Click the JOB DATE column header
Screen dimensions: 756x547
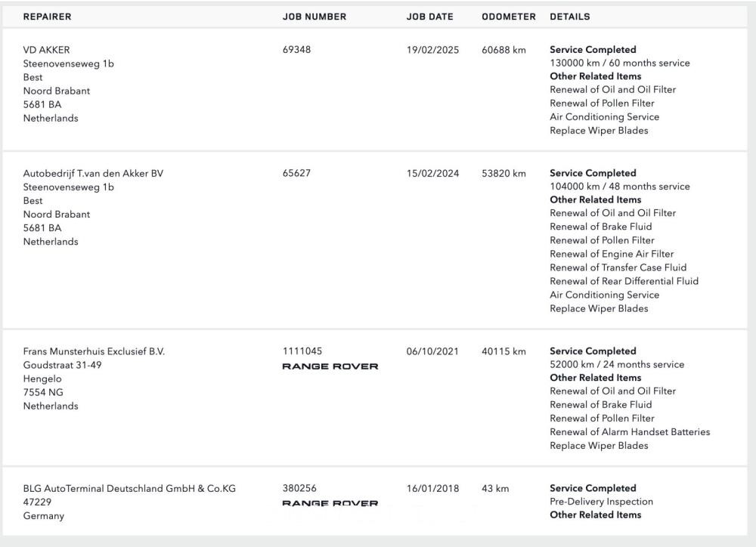pos(429,17)
